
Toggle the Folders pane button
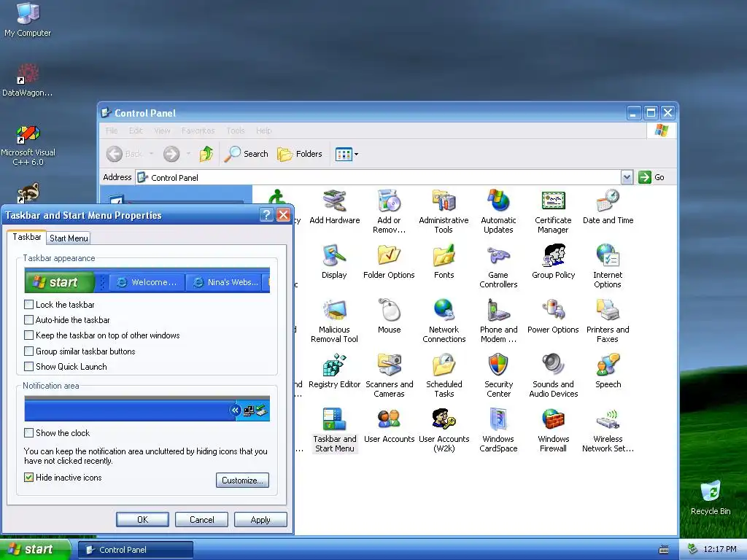300,154
